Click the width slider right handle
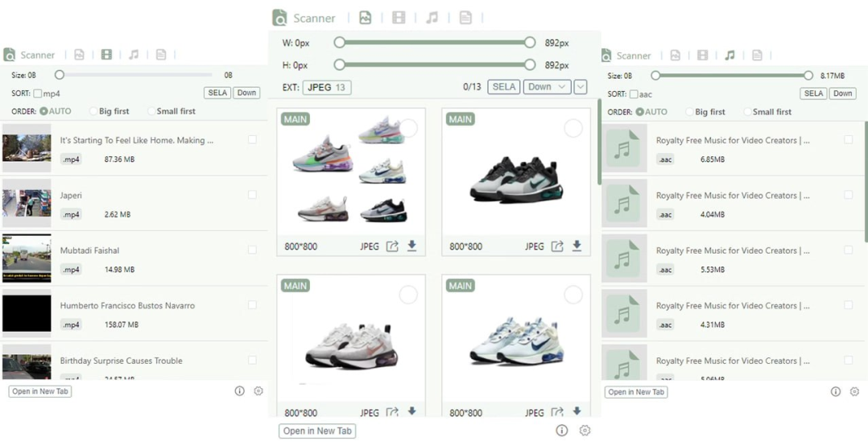This screenshot has width=868, height=446. click(x=530, y=43)
